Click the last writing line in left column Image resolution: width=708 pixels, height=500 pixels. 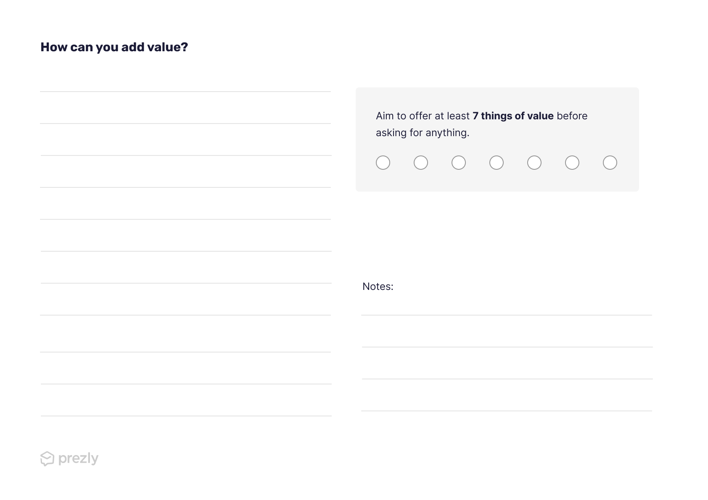[186, 416]
